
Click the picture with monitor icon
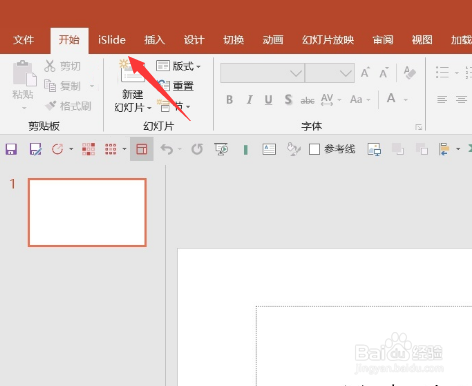374,149
